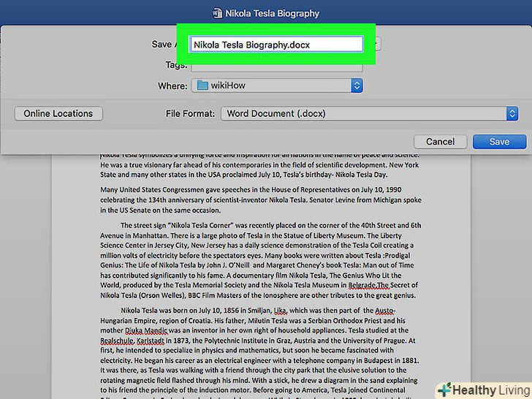Click the misspelled word "Realschule" in document
The image size is (532, 399).
click(x=116, y=341)
